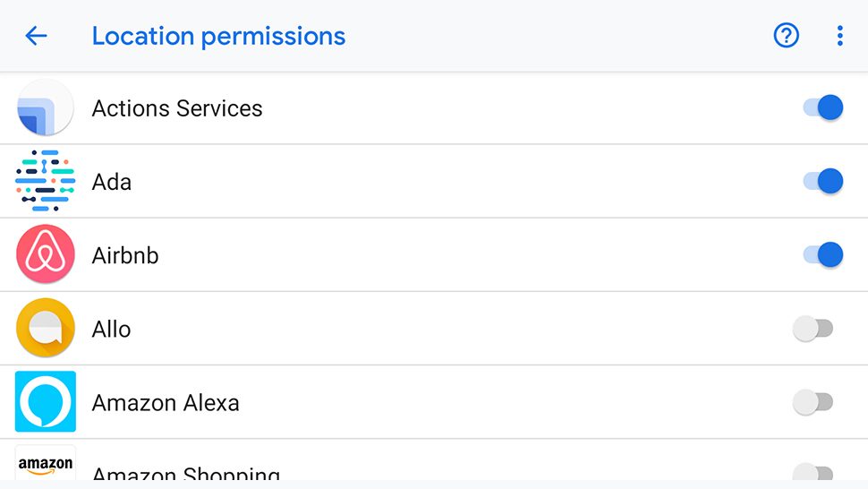Select the Allo list entry text
868x489 pixels.
point(111,330)
